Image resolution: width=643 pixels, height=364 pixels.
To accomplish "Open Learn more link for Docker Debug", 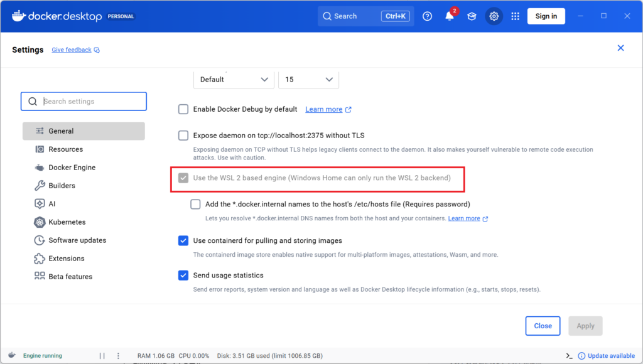I will click(x=323, y=109).
